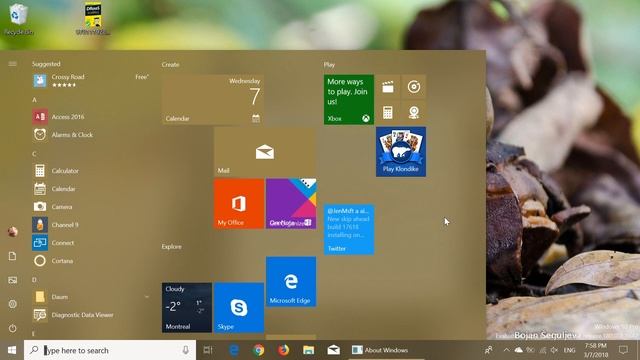Expand the Start menu hamburger navigation
This screenshot has width=640, height=360.
coord(12,64)
